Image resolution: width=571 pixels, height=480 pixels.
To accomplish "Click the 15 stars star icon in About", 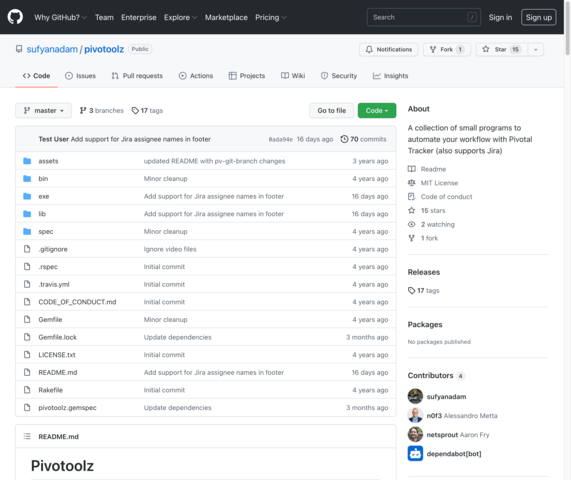I will coord(411,211).
